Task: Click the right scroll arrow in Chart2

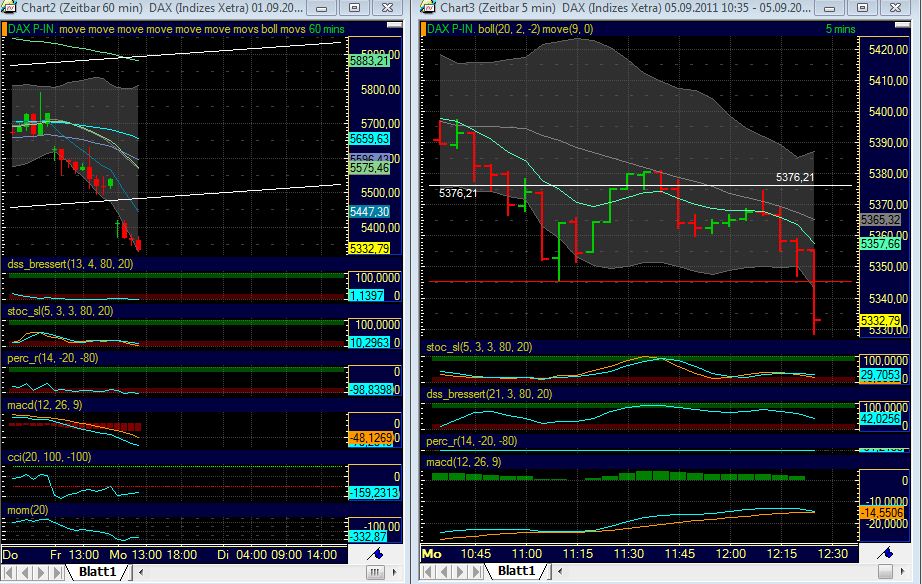Action: [395, 572]
